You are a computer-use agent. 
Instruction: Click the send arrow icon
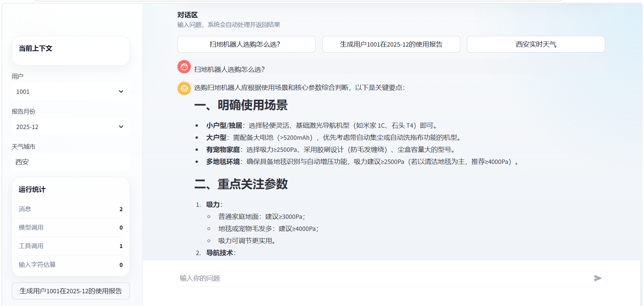point(597,278)
